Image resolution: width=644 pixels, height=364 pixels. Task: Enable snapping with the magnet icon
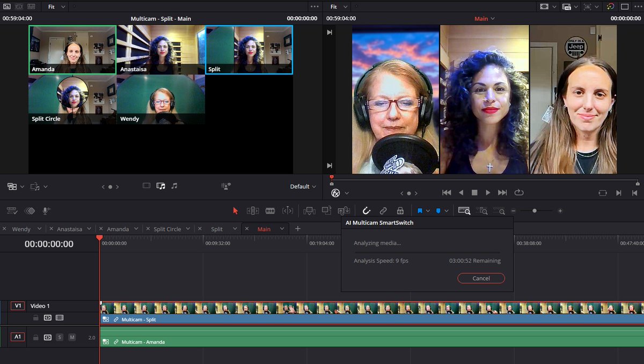coord(367,210)
